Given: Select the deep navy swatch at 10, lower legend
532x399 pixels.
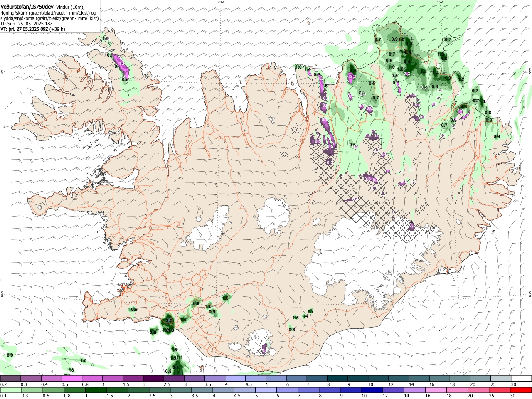Looking at the screenshot, I should point(372,390).
